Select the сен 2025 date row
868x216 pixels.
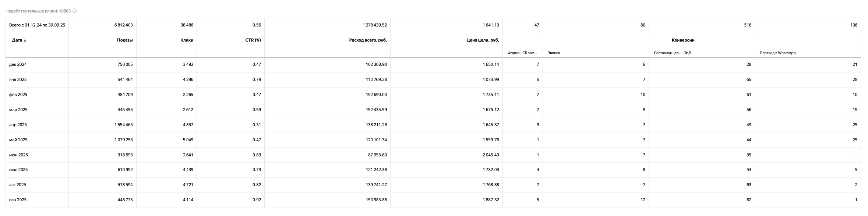click(18, 200)
